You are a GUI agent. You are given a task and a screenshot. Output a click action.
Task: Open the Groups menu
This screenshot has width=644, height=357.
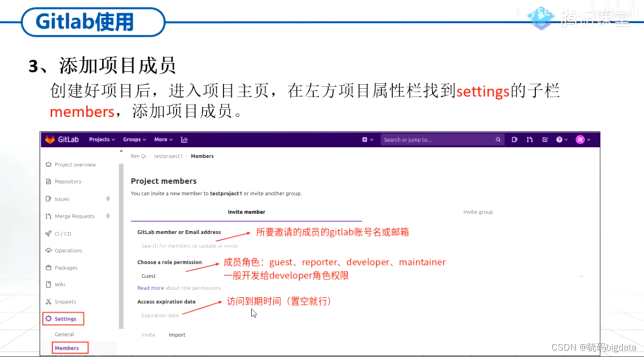[134, 139]
